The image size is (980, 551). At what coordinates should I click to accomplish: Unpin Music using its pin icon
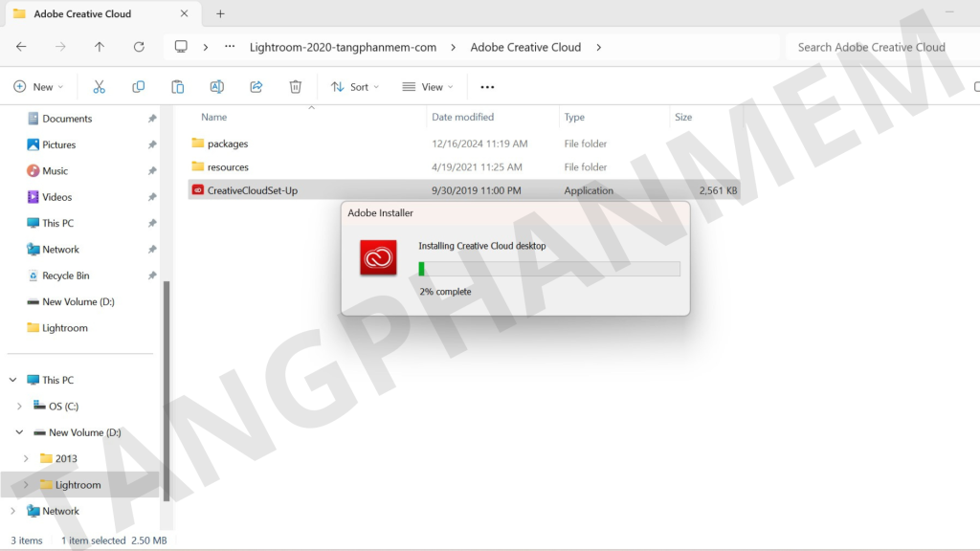click(x=152, y=171)
